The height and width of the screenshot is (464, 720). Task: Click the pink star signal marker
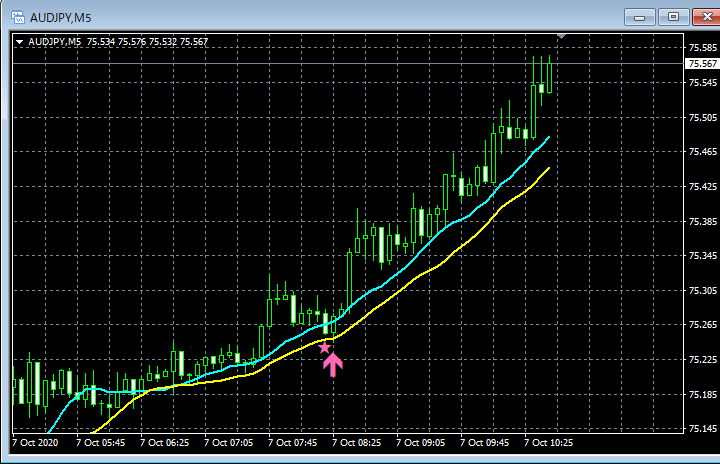click(324, 347)
